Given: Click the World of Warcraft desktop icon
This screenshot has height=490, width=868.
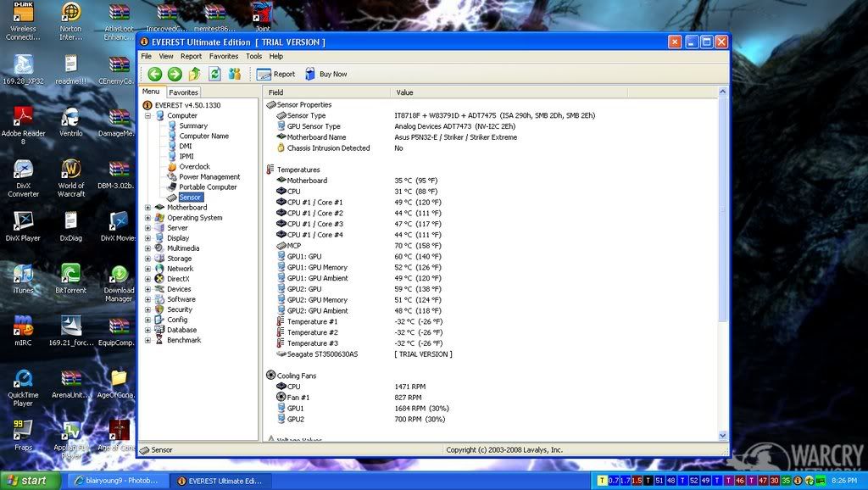Looking at the screenshot, I should pos(71,178).
